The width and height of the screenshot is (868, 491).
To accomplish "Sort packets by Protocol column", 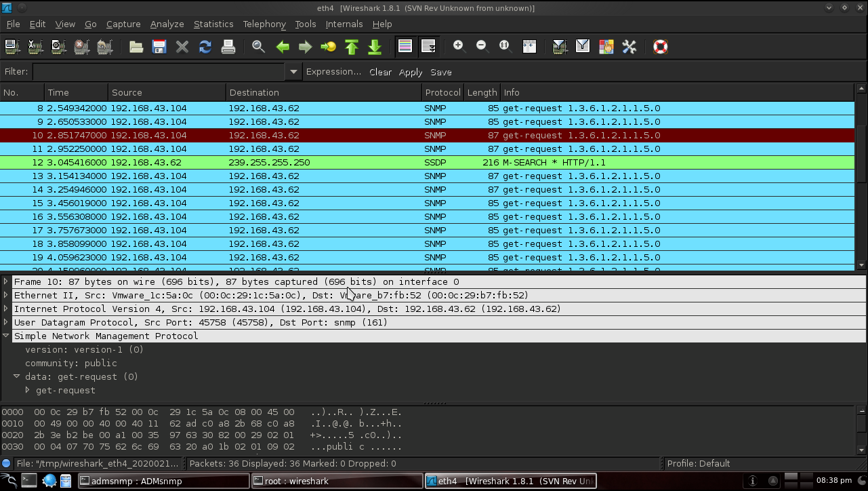I will click(x=442, y=92).
